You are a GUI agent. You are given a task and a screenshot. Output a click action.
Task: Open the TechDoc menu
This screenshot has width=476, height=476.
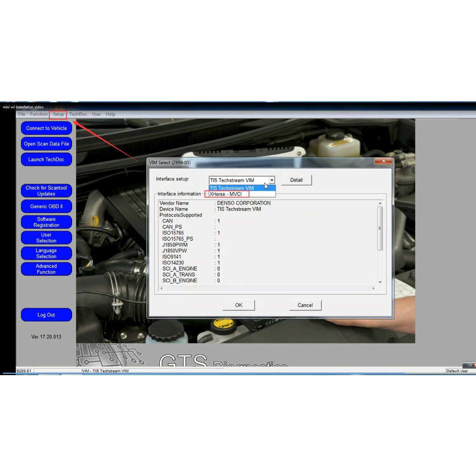[x=78, y=114]
